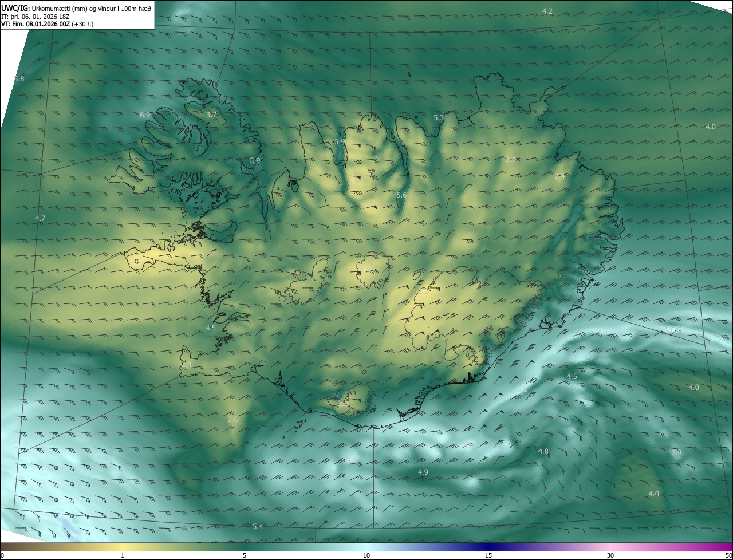Click the map value label '4.9'
Image resolution: width=733 pixels, height=560 pixels.
click(x=423, y=472)
